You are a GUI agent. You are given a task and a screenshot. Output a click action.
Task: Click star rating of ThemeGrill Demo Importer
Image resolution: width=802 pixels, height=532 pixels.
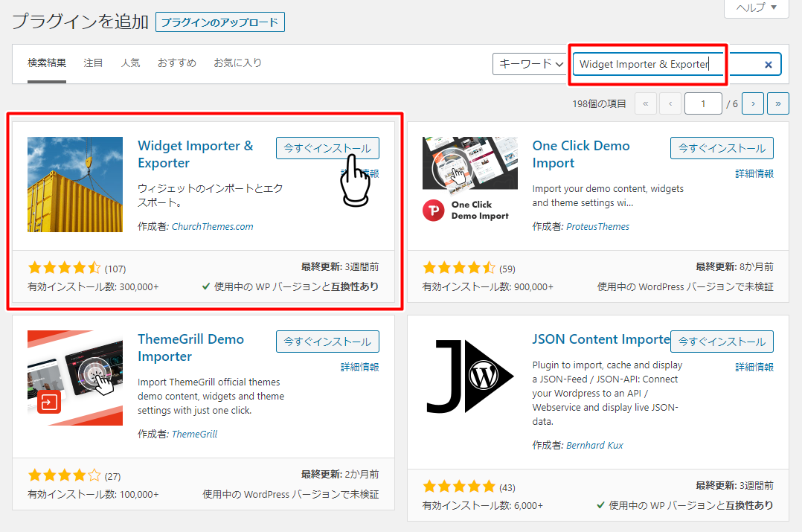click(x=65, y=475)
